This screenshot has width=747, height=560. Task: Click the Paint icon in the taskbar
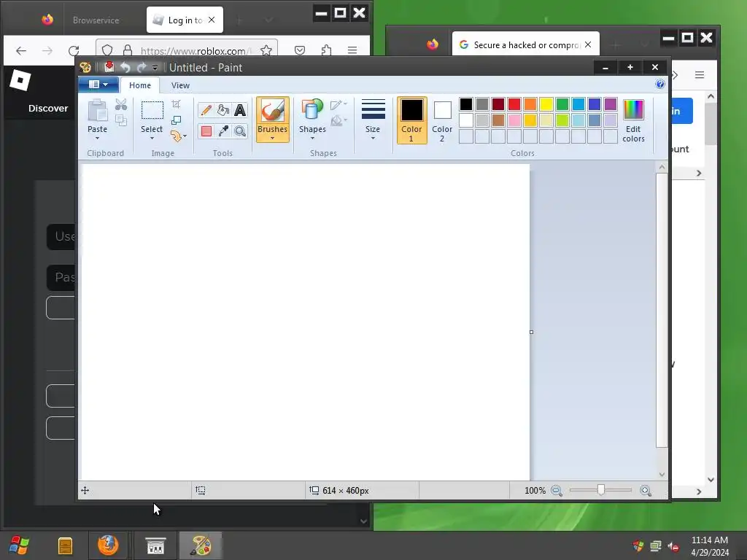tap(201, 545)
